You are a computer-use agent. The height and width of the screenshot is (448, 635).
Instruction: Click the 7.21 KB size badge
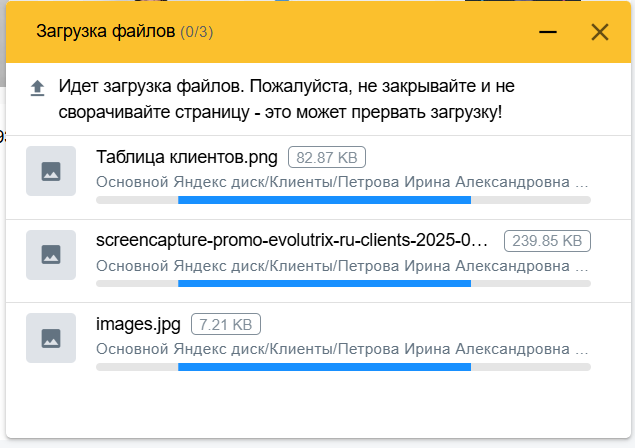coord(226,324)
